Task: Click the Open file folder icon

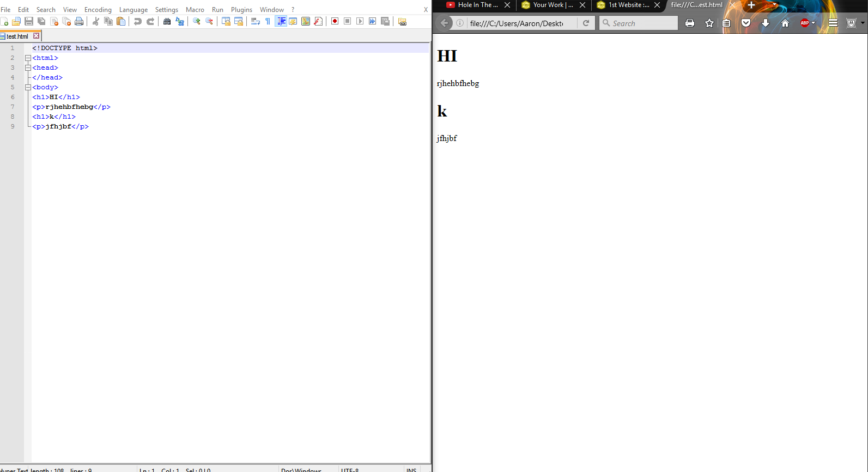Action: [16, 21]
